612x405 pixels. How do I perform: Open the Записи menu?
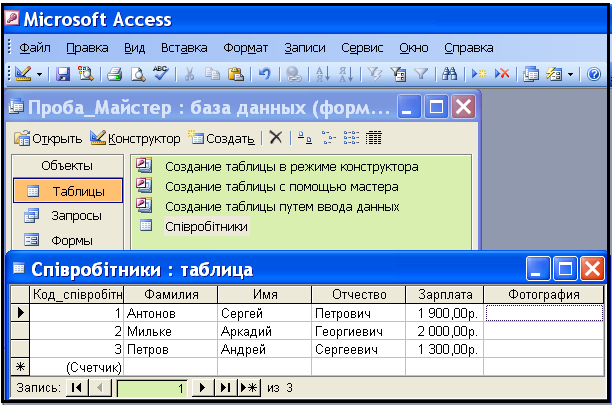click(x=305, y=48)
